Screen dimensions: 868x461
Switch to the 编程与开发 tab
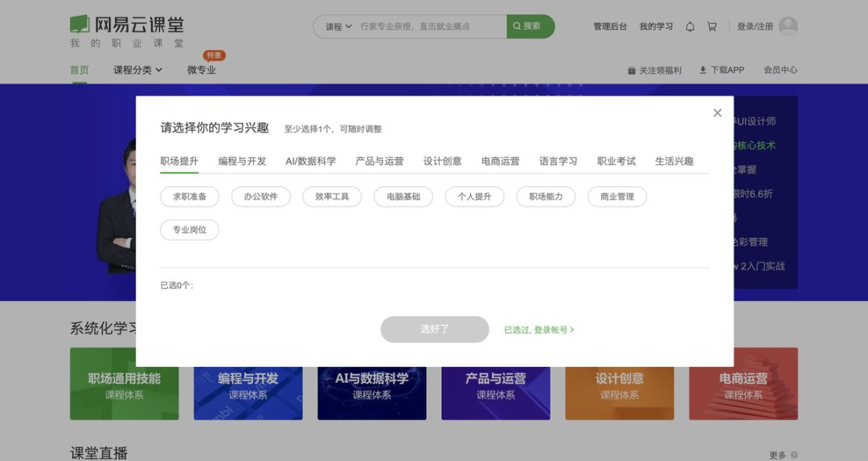point(242,161)
